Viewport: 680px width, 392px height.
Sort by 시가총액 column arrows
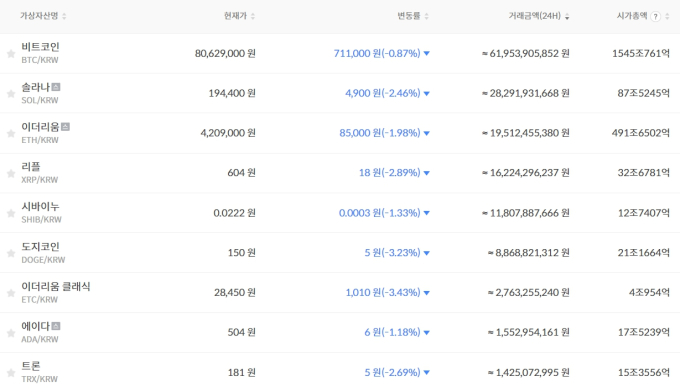click(x=667, y=16)
